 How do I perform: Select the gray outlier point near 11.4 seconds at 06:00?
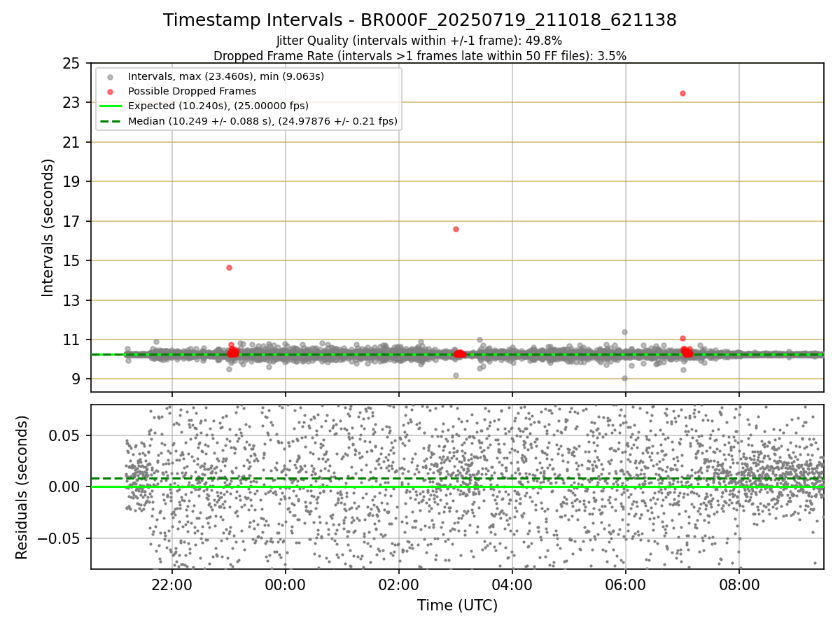pos(624,332)
